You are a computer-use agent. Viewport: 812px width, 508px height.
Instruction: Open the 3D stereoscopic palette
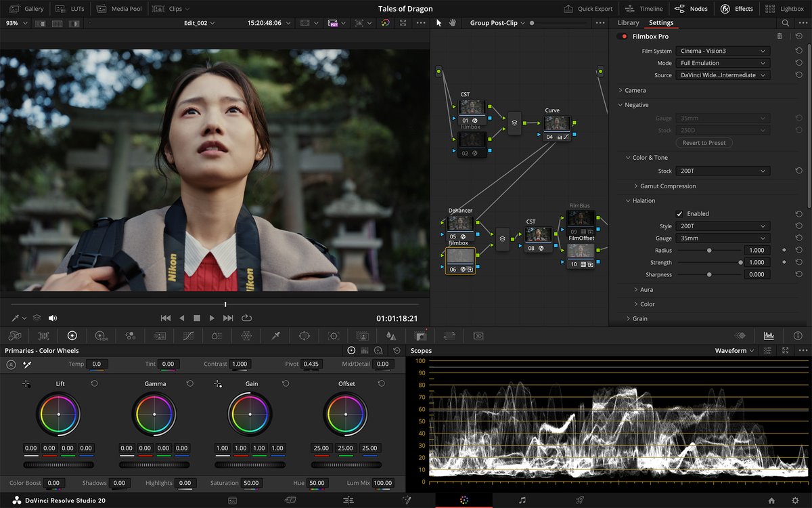(x=478, y=335)
